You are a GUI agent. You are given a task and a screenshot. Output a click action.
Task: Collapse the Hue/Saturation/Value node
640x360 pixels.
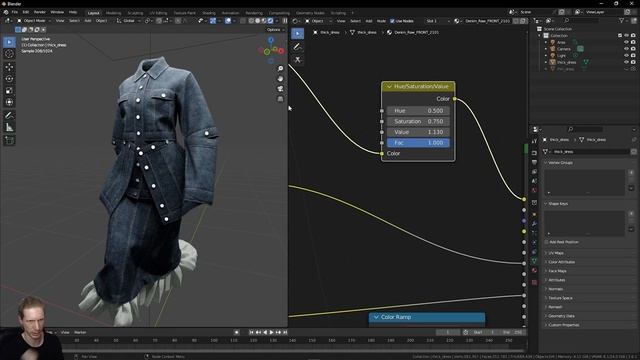[389, 87]
